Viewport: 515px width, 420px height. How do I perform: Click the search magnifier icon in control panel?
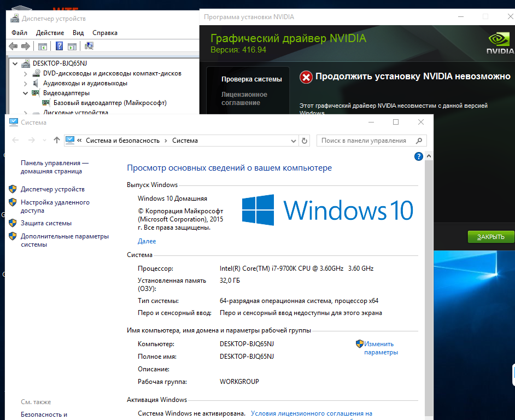click(419, 141)
